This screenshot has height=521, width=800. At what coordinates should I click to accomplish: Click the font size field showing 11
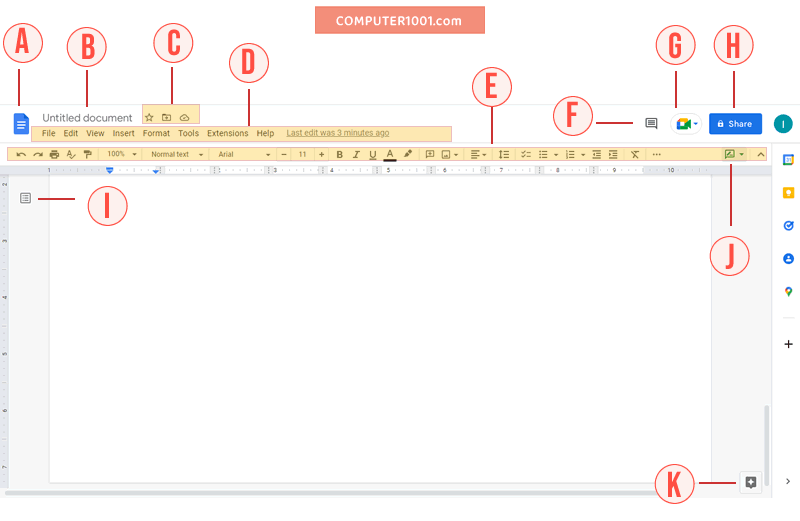coord(303,154)
